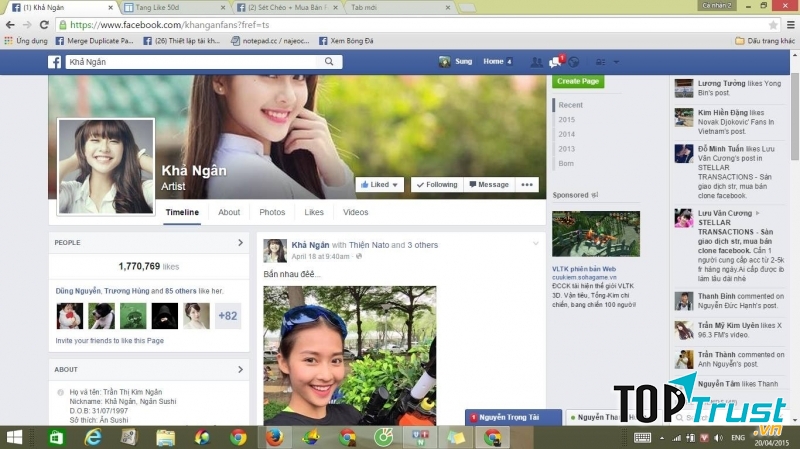Jump to Born in timeline navigation
The width and height of the screenshot is (800, 449).
tap(566, 163)
